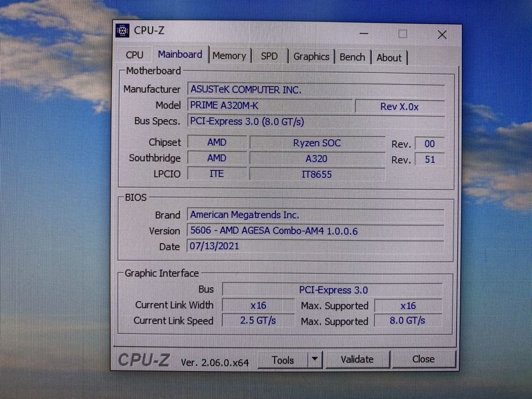
Task: Click the PRIME A320M-K model field
Action: coord(270,105)
